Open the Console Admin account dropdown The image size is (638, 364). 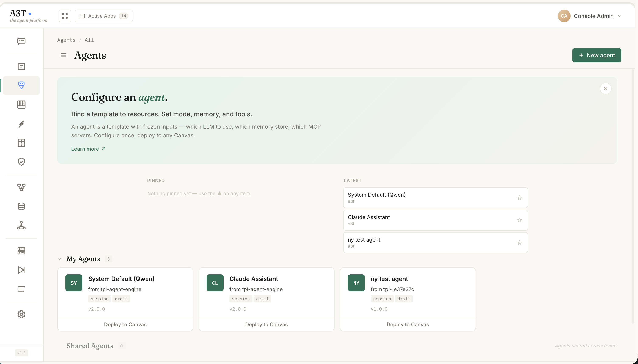point(589,16)
